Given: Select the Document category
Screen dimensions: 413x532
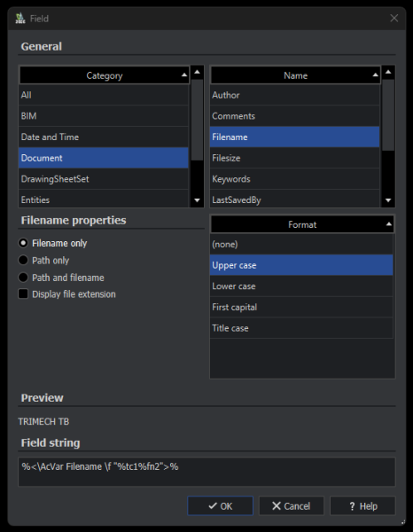Looking at the screenshot, I should pos(104,158).
